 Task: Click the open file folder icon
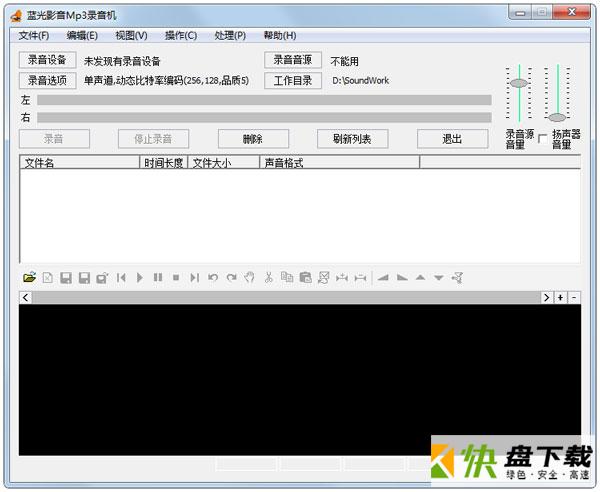coord(29,277)
